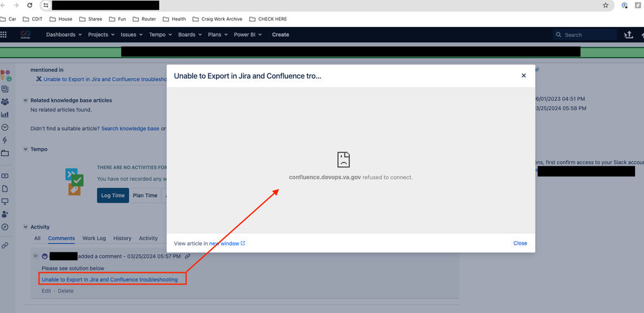This screenshot has height=313, width=644.
Task: Switch to the Work Log tab
Action: pyautogui.click(x=94, y=238)
